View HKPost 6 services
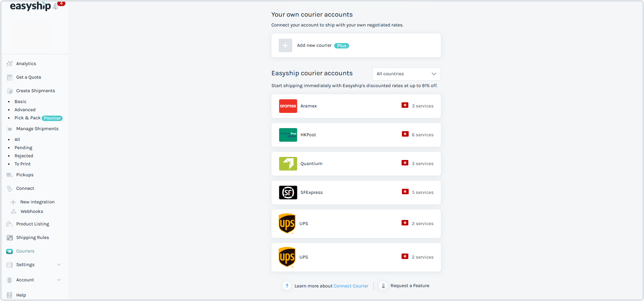The image size is (644, 301). coord(423,135)
